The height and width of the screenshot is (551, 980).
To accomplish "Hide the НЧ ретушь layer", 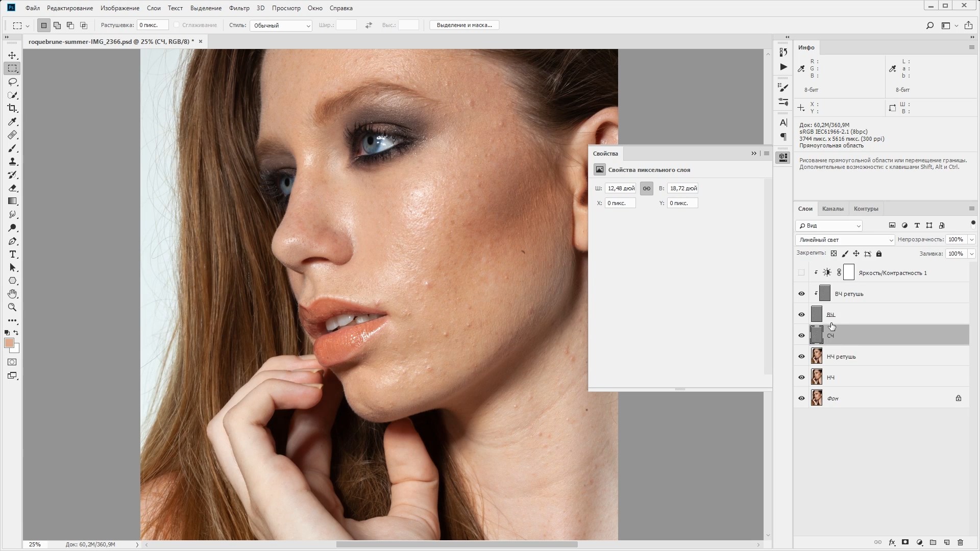I will pyautogui.click(x=801, y=356).
